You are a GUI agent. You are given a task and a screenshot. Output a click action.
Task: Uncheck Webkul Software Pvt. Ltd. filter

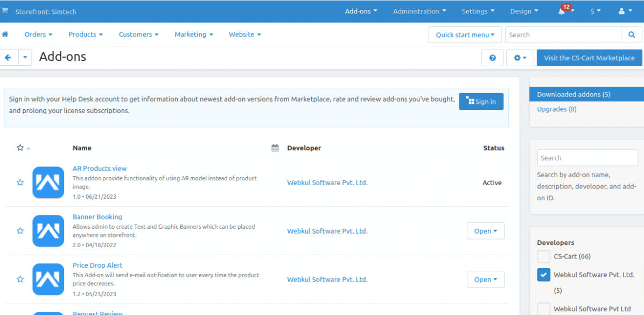544,275
